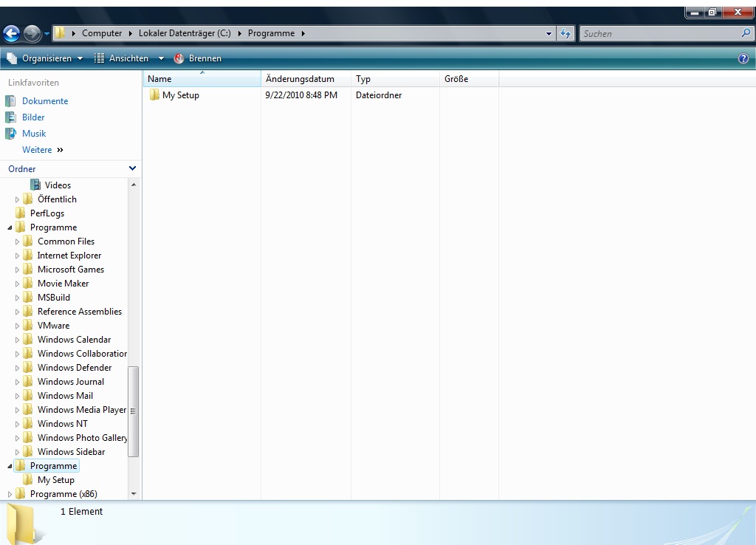Open the address bar history dropdown arrow
This screenshot has height=545, width=756.
[x=549, y=34]
